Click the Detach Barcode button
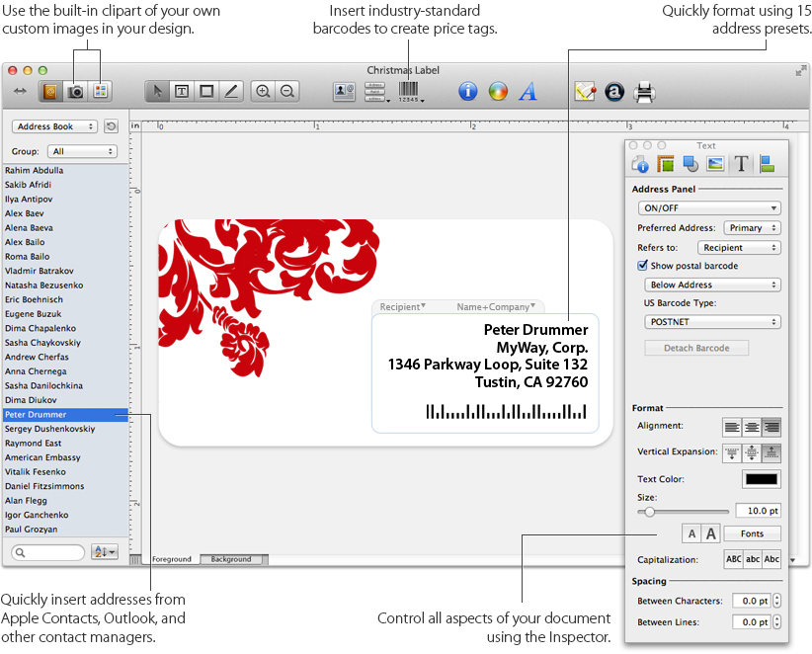 696,348
